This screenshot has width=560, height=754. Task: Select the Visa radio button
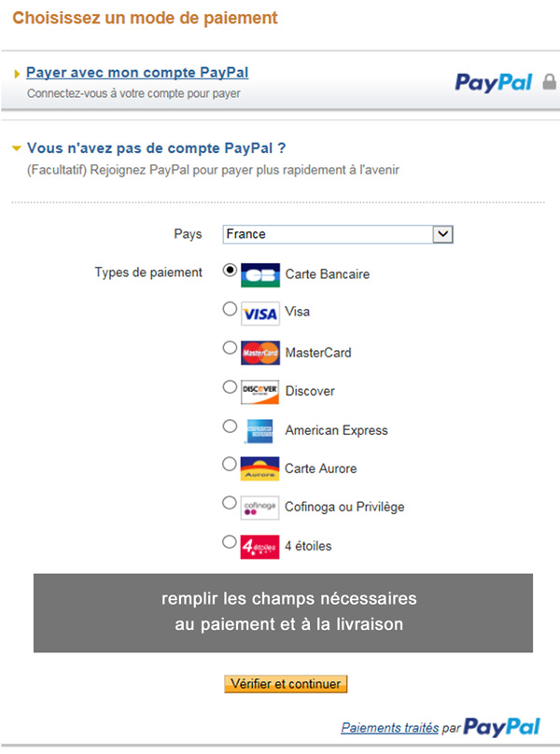pyautogui.click(x=230, y=309)
